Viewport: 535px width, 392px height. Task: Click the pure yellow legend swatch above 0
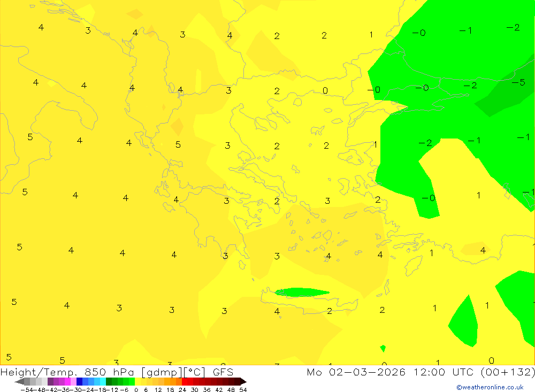pos(138,381)
